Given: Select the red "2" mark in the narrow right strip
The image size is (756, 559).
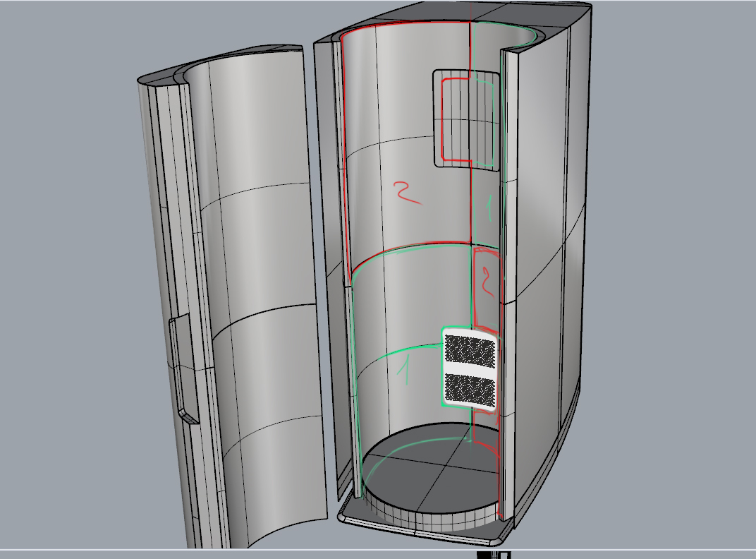Looking at the screenshot, I should [485, 282].
